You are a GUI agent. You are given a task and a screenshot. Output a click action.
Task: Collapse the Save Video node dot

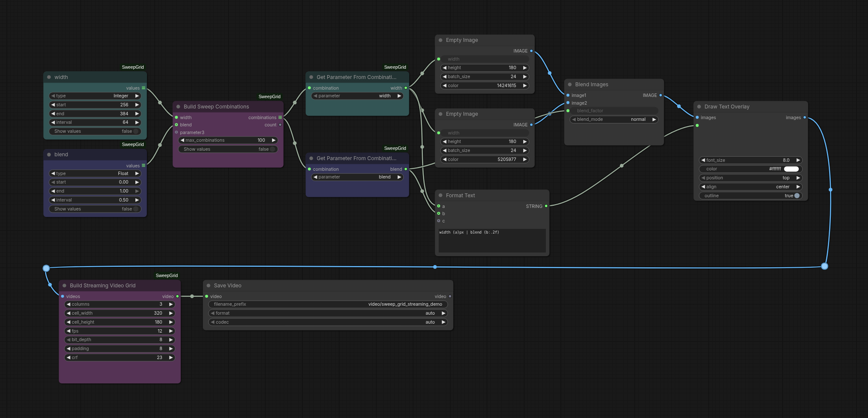208,286
